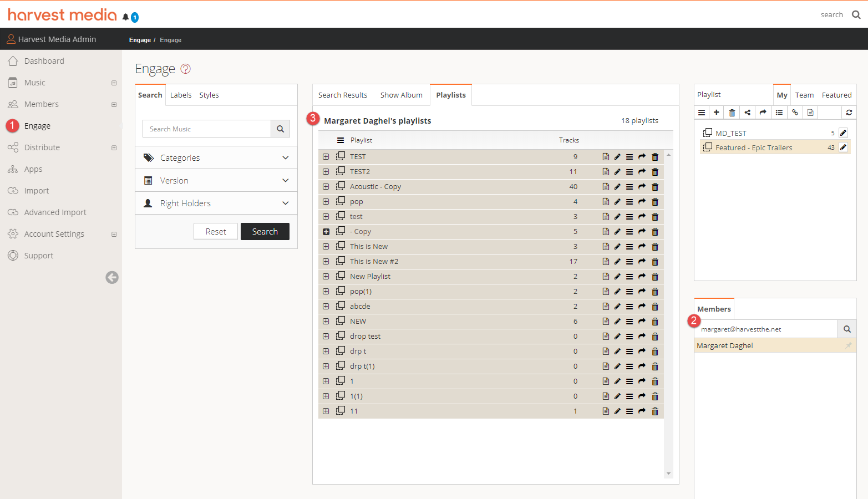Expand the Account Settings submenu
The image size is (868, 499).
[x=114, y=234]
